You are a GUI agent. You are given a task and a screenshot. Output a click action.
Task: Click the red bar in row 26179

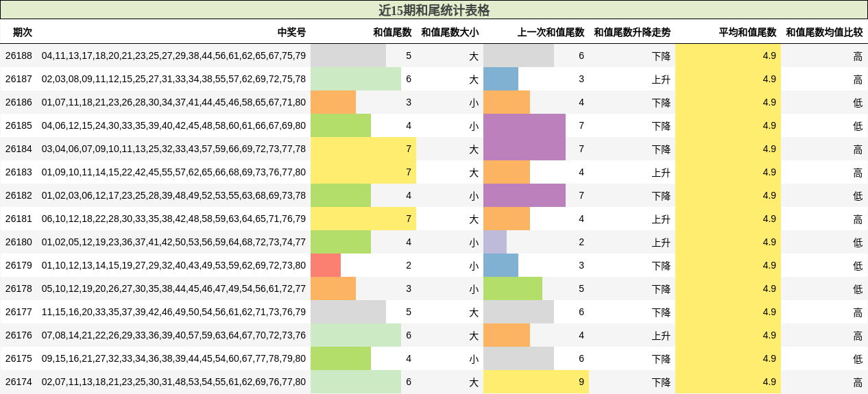tap(326, 265)
